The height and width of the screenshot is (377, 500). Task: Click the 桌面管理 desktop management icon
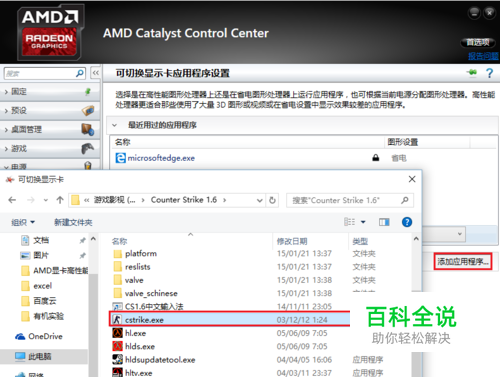[88, 129]
